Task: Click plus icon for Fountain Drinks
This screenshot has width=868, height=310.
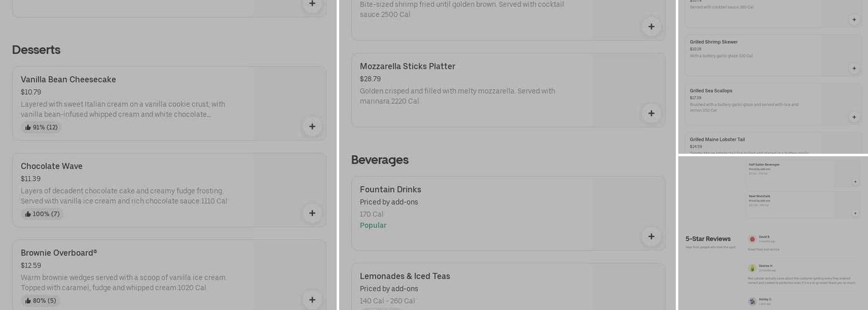Action: [651, 236]
